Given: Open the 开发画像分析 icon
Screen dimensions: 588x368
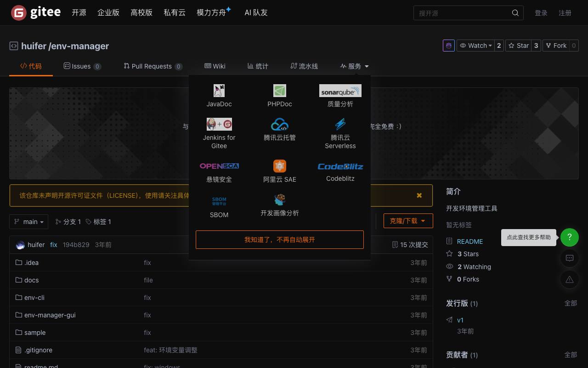Looking at the screenshot, I should coord(280,200).
